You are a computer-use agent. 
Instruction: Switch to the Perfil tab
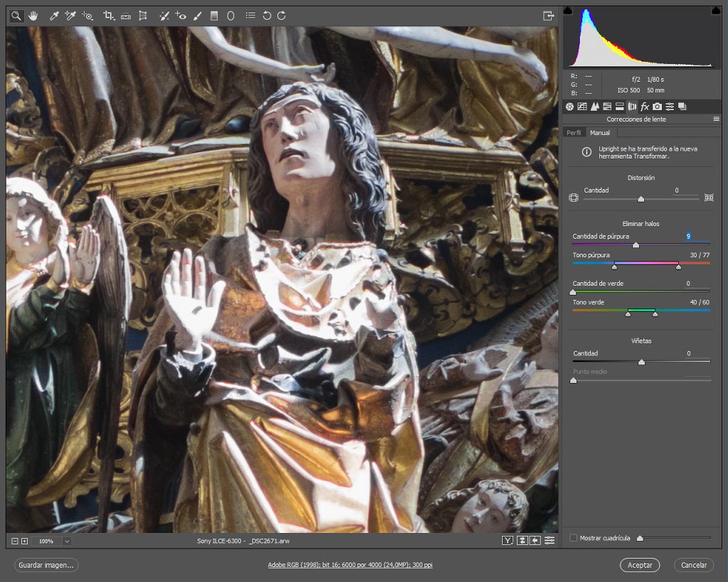tap(574, 133)
